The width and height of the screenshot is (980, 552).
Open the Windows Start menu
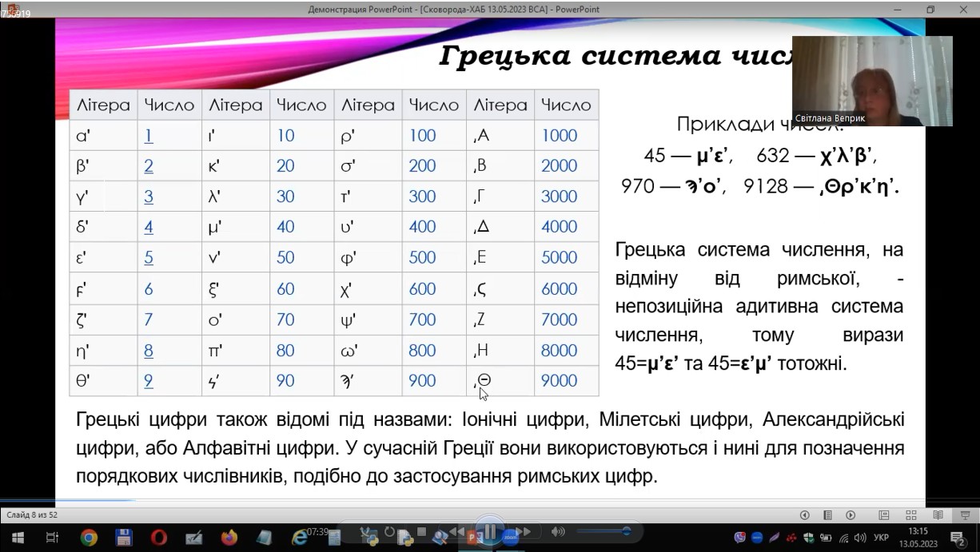[x=17, y=538]
